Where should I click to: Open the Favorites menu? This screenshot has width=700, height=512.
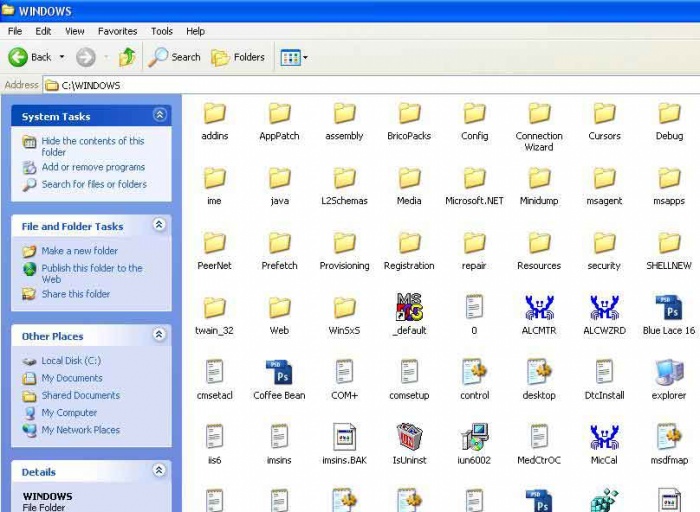pos(117,31)
